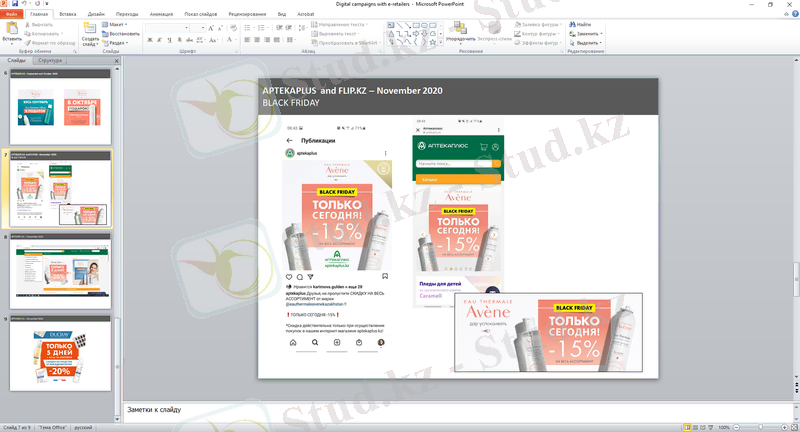This screenshot has width=800, height=432.
Task: Toggle italic (К) formatting
Action: click(160, 40)
